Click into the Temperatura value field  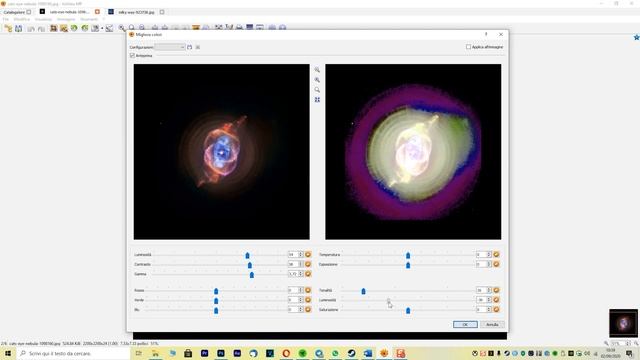pyautogui.click(x=481, y=254)
